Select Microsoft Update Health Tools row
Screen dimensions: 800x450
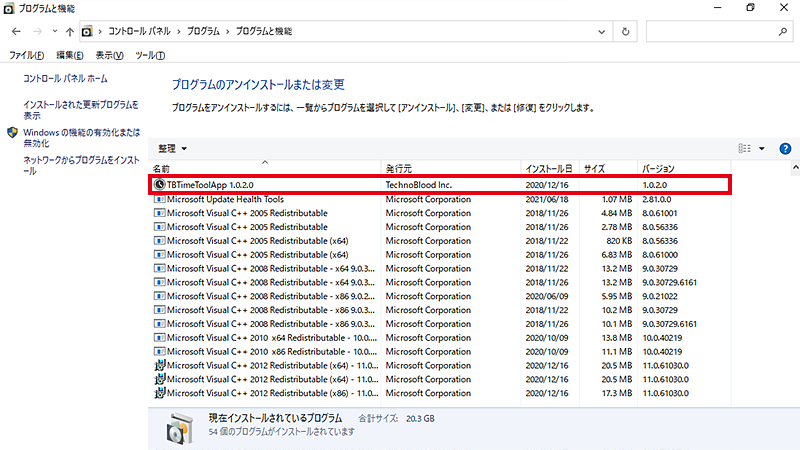(x=440, y=199)
